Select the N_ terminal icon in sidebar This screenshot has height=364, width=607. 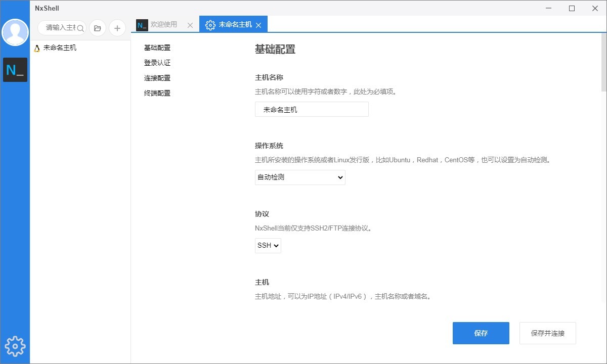coord(15,70)
